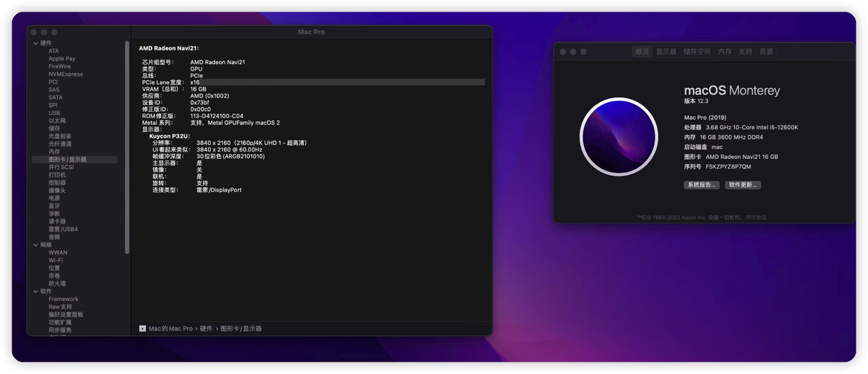
Task: Select WWAN under 网络
Action: click(x=58, y=253)
